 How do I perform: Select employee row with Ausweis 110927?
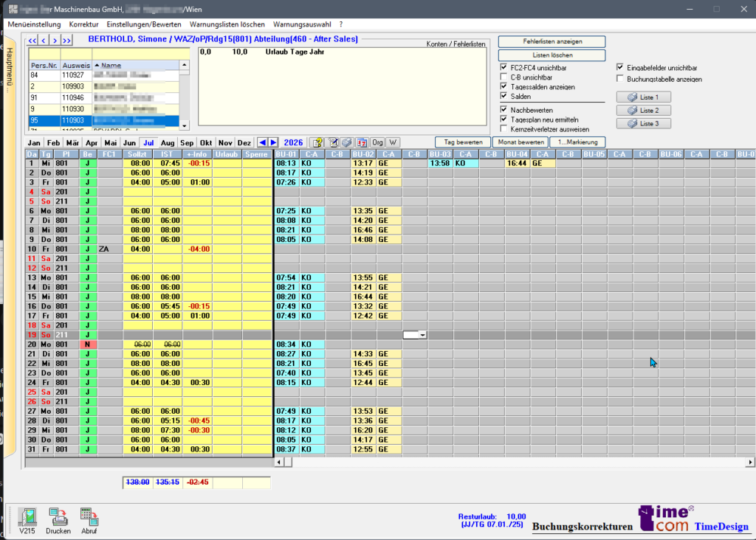click(x=105, y=75)
